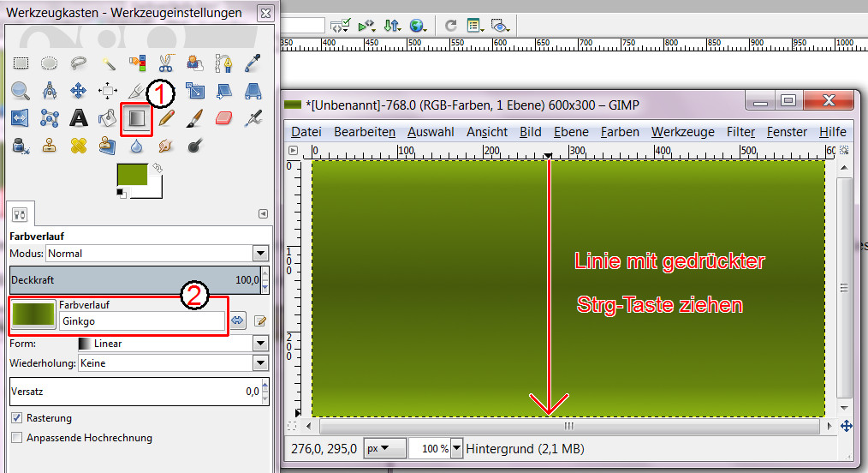Reset colors to black and white

(x=122, y=194)
